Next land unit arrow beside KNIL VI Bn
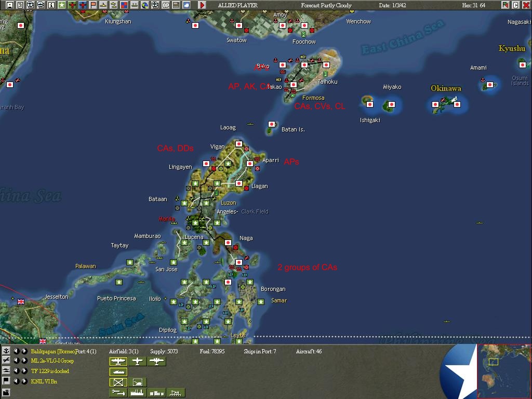532x399 pixels. (x=24, y=381)
